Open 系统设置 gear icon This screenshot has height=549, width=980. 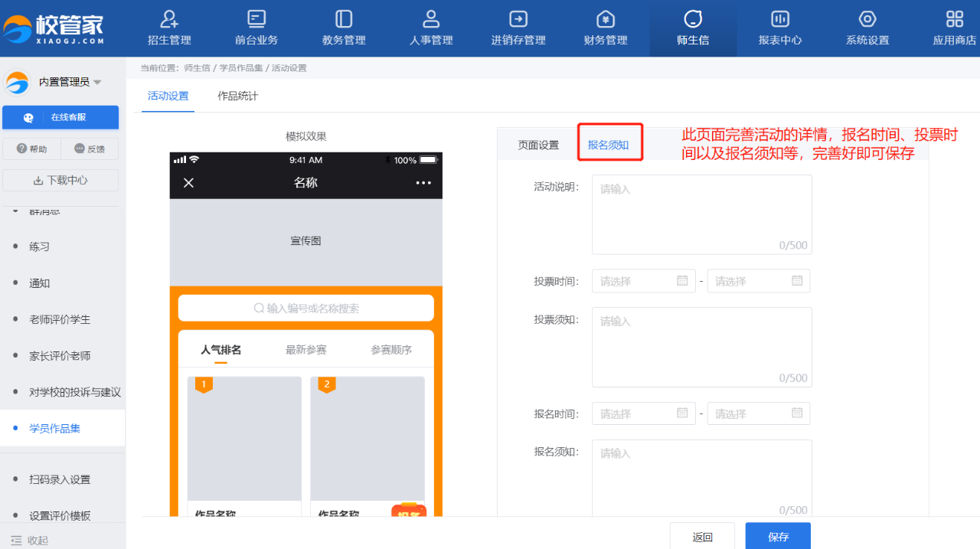[867, 19]
